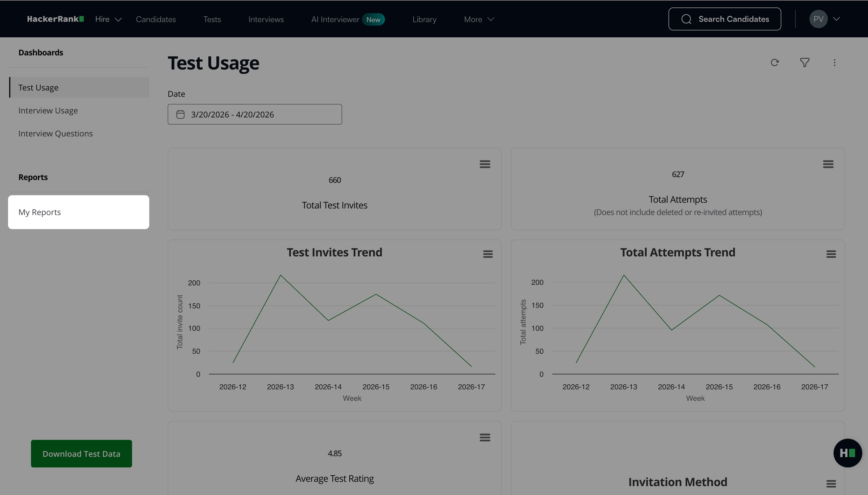Select Interview Usage dashboard
The width and height of the screenshot is (868, 495).
pyautogui.click(x=48, y=111)
